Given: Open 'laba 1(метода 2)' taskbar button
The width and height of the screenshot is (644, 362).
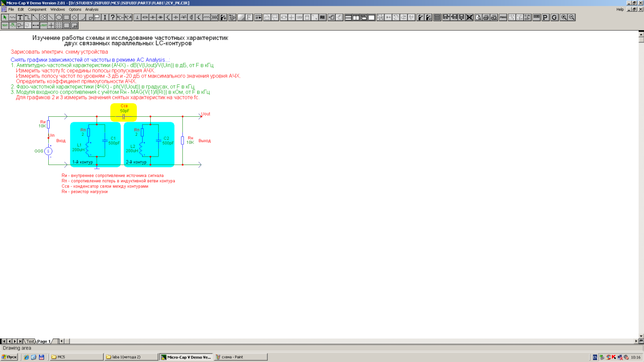Looking at the screenshot, I should coord(131,357).
